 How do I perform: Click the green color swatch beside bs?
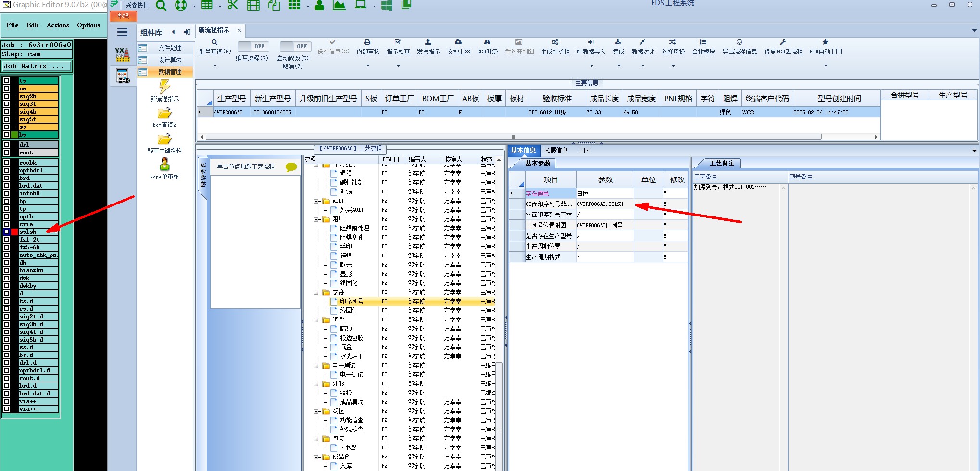pos(14,135)
